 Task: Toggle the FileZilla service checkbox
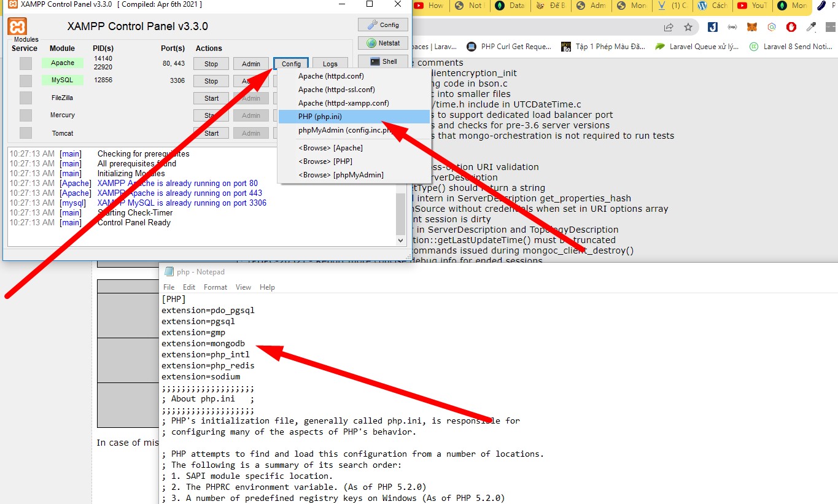click(25, 98)
